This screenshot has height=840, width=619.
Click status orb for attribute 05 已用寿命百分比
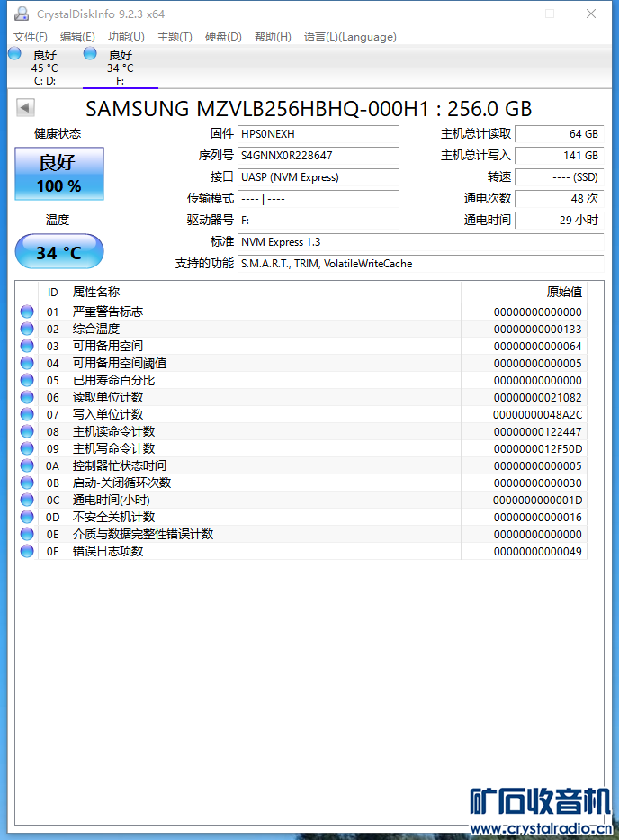(x=27, y=380)
